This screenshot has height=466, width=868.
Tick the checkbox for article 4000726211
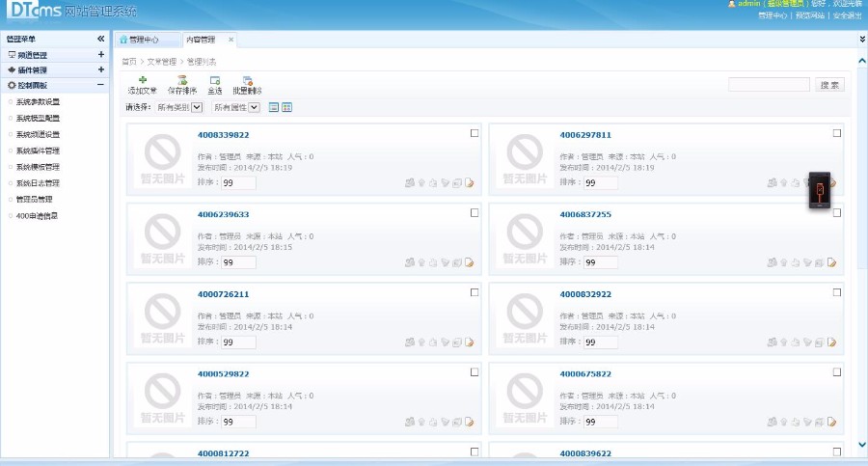[475, 292]
